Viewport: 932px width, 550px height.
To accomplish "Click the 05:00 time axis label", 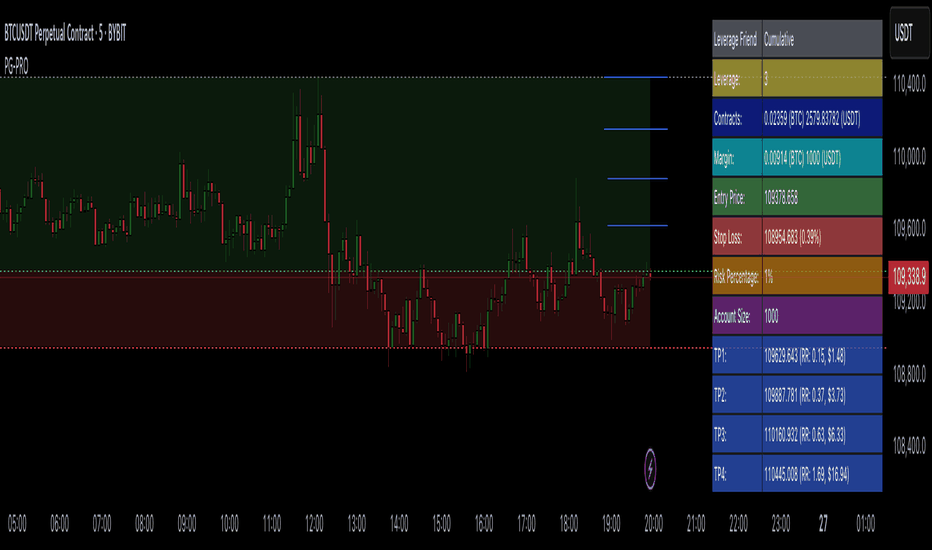I will coord(17,524).
